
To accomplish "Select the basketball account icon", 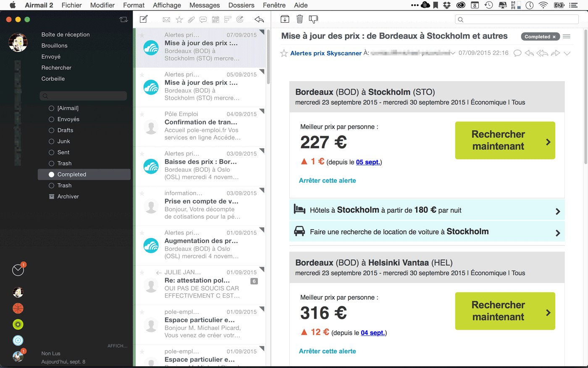I will [18, 308].
